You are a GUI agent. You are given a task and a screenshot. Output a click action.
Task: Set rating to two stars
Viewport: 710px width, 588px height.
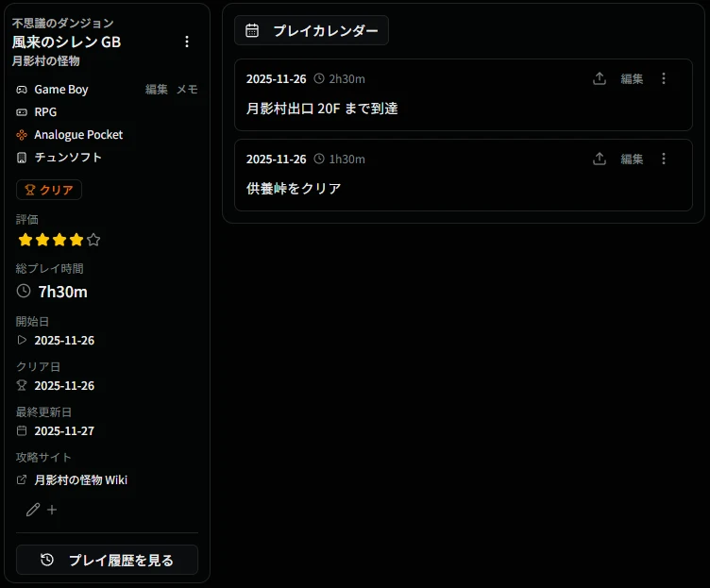[x=42, y=240]
